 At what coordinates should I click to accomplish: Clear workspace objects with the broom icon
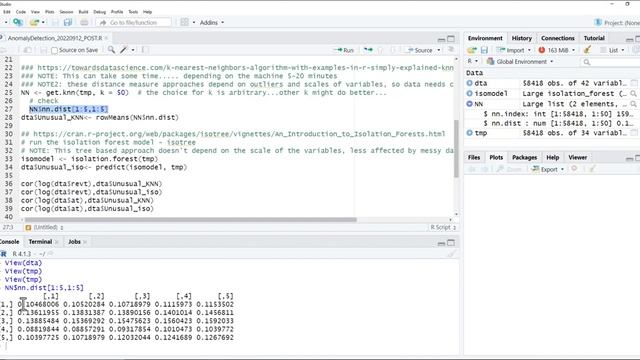(587, 50)
